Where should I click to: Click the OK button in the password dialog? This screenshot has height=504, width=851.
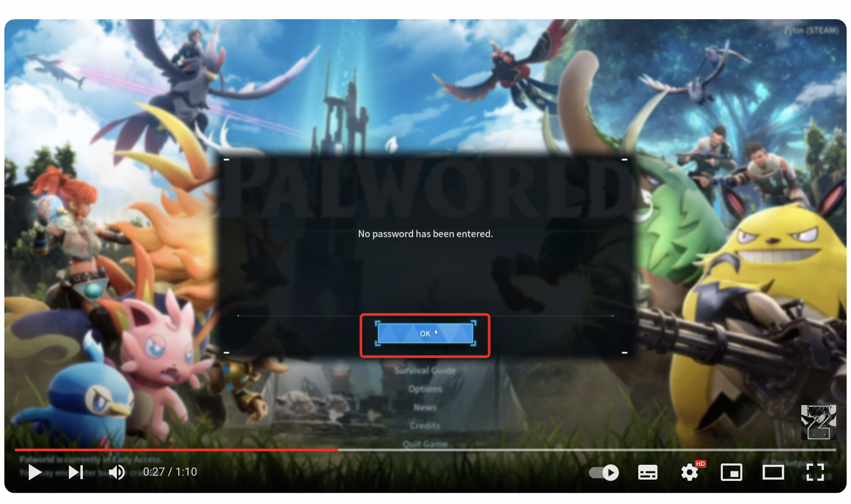pos(425,334)
